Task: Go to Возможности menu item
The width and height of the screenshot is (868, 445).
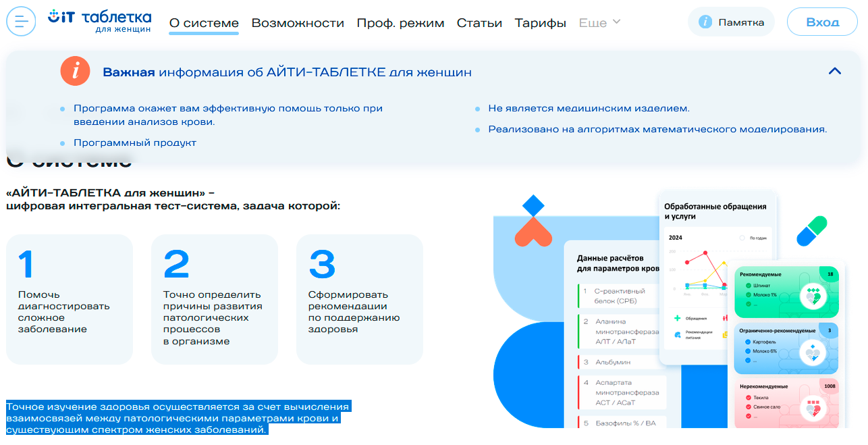Action: (298, 23)
